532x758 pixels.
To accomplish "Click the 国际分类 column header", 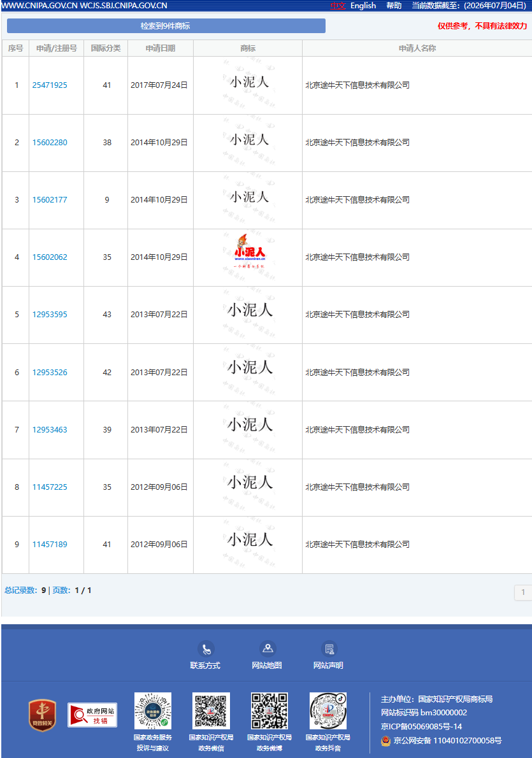I will 105,48.
